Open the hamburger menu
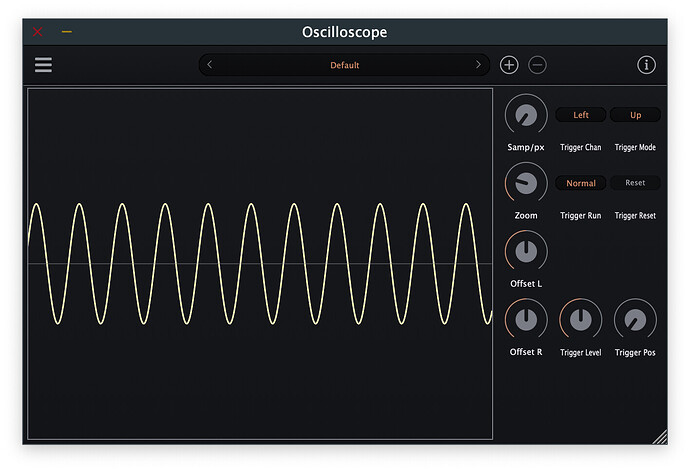This screenshot has width=690, height=470. click(43, 65)
